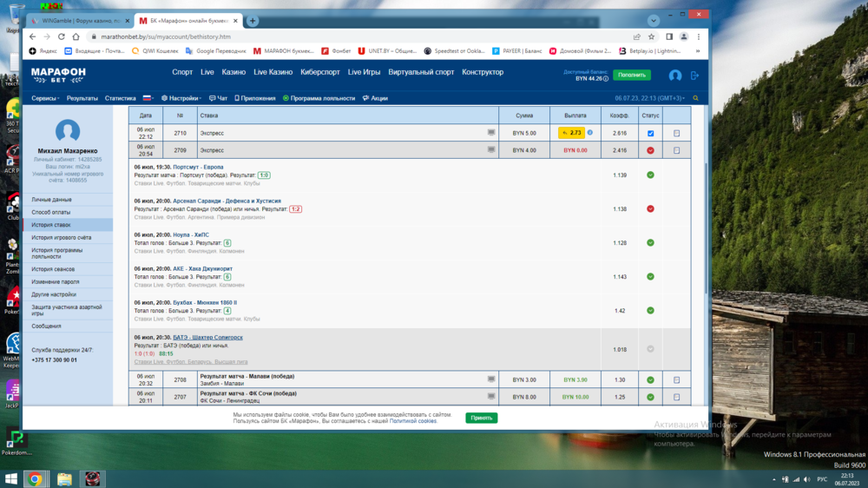
Task: Switch to the WINGamble forum tab
Action: point(77,21)
